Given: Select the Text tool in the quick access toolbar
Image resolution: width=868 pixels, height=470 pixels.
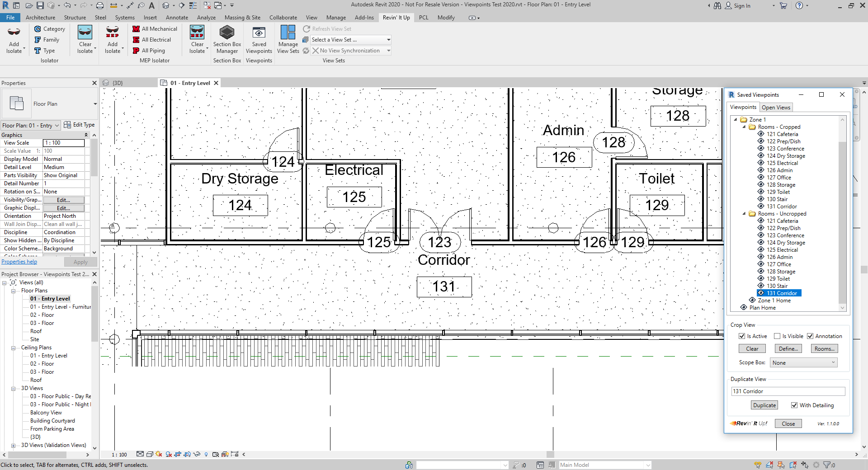Looking at the screenshot, I should (x=152, y=5).
